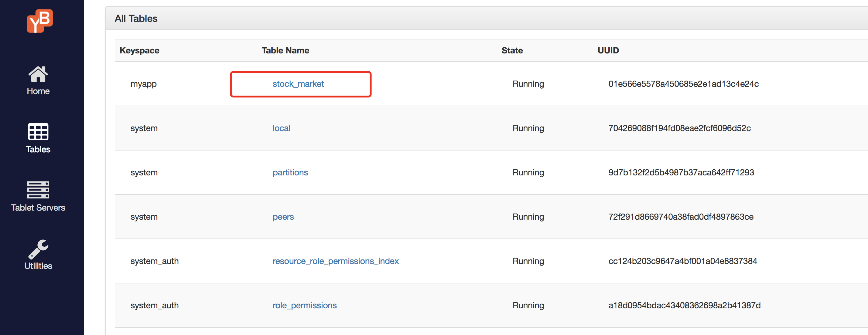Open the partitions table link
Viewport: 868px width, 335px height.
click(290, 173)
